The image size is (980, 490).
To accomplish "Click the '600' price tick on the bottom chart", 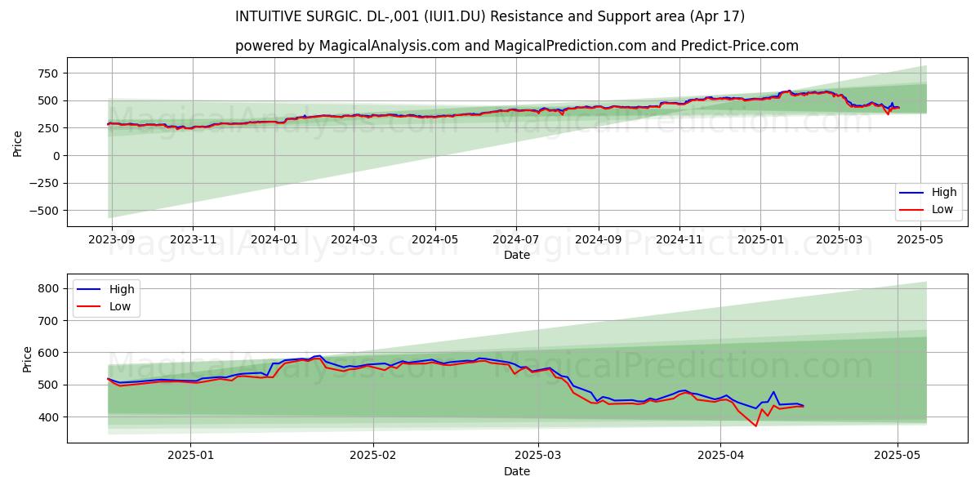I will click(47, 353).
